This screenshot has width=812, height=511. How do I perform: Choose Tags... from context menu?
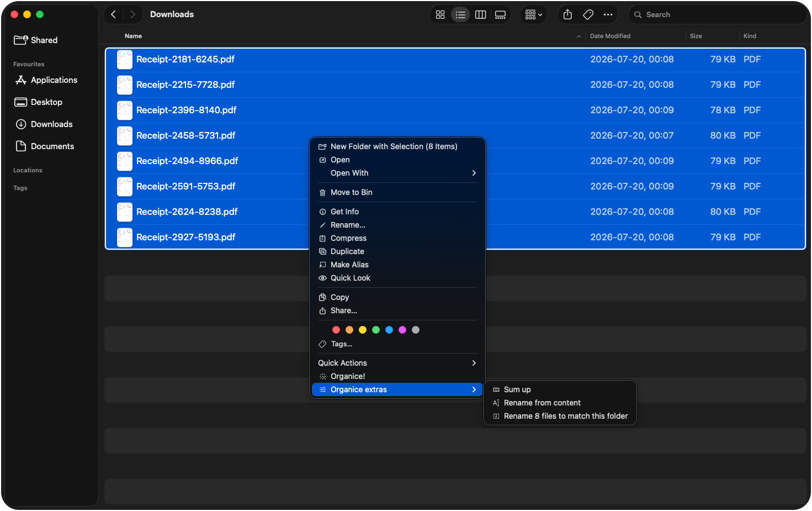click(397, 344)
